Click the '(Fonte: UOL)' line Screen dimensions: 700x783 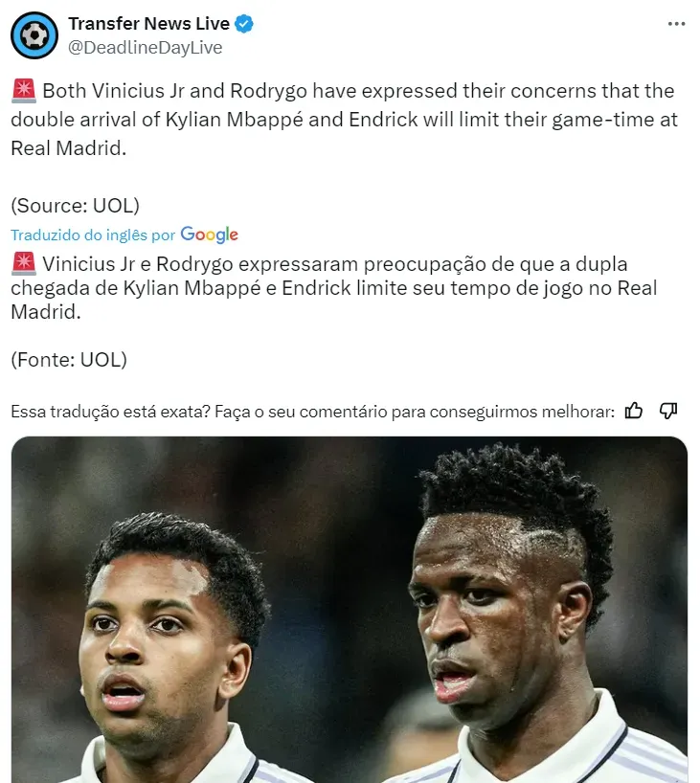point(69,360)
